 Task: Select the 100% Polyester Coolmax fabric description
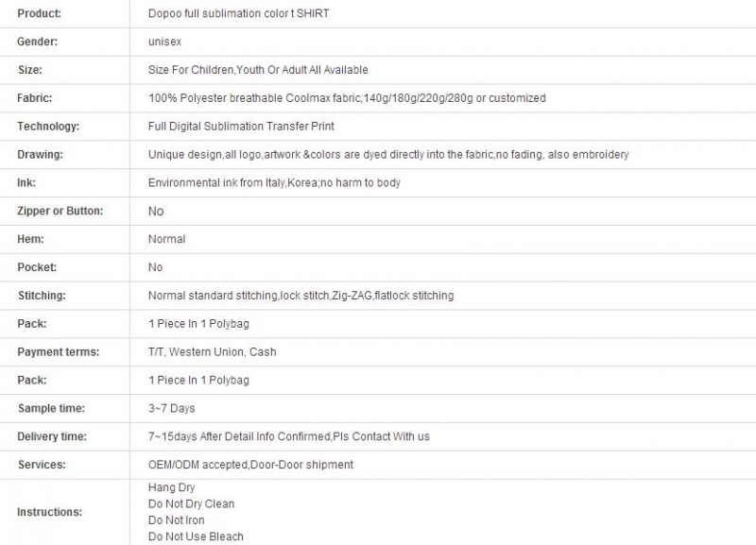347,98
